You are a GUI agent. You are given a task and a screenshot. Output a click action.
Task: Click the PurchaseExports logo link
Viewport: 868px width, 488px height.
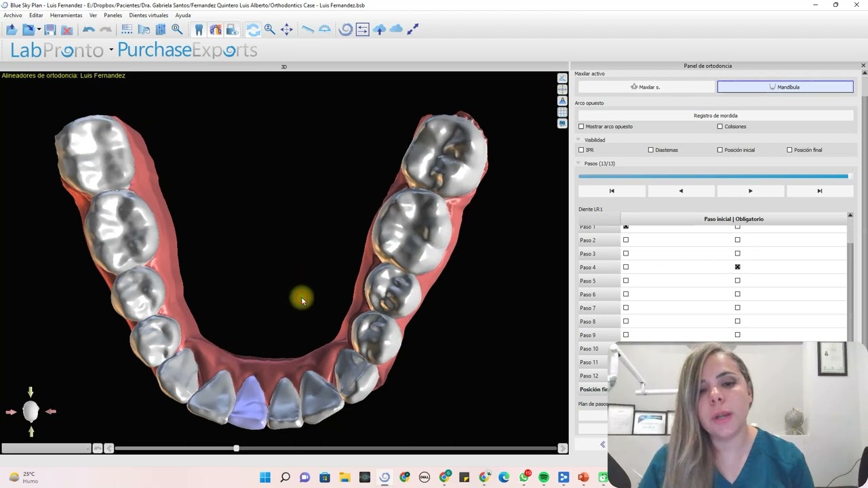coord(187,50)
